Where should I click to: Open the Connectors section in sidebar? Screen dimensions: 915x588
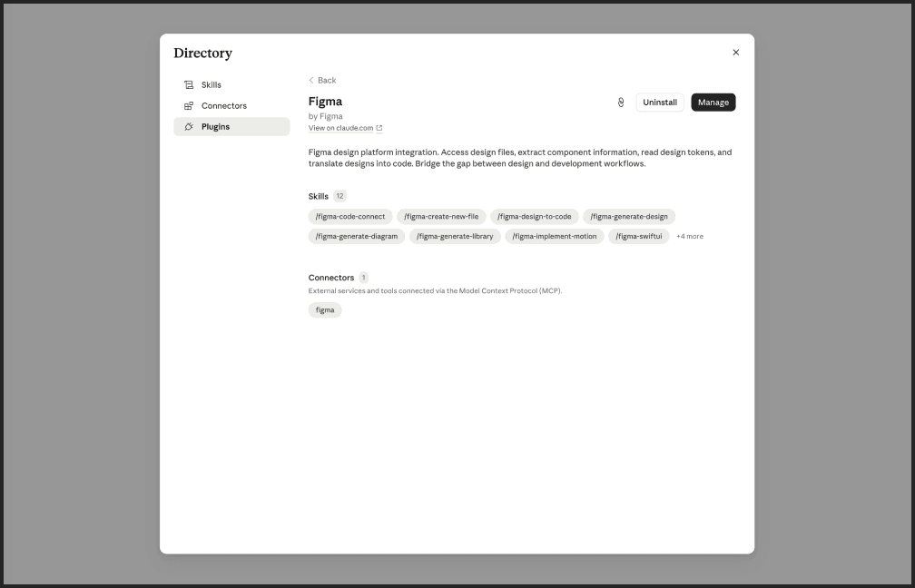click(x=231, y=106)
